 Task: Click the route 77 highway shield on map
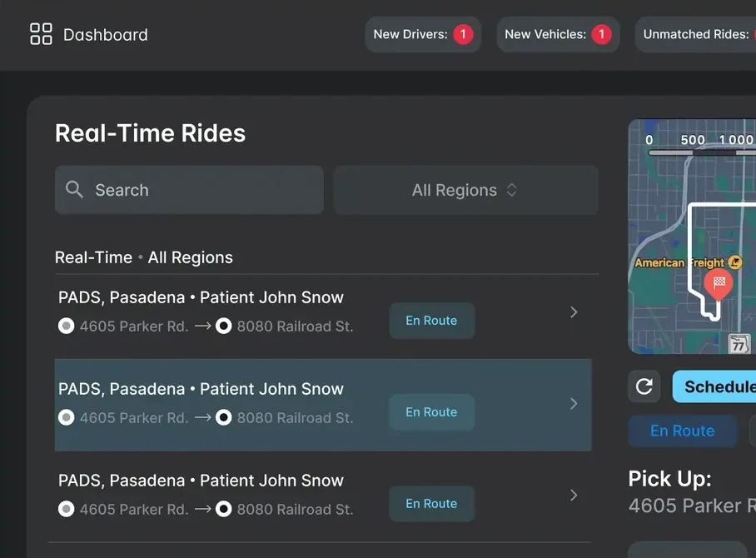click(739, 344)
